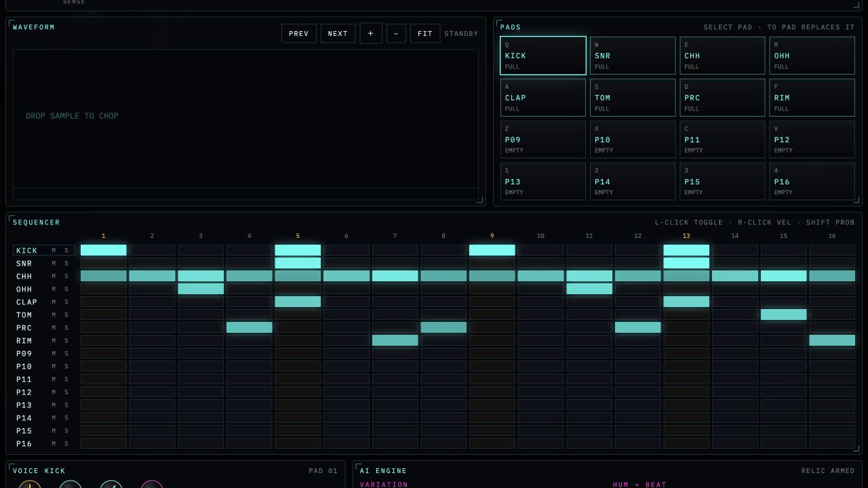Mute the P12 track
The height and width of the screenshot is (488, 868).
pyautogui.click(x=54, y=392)
